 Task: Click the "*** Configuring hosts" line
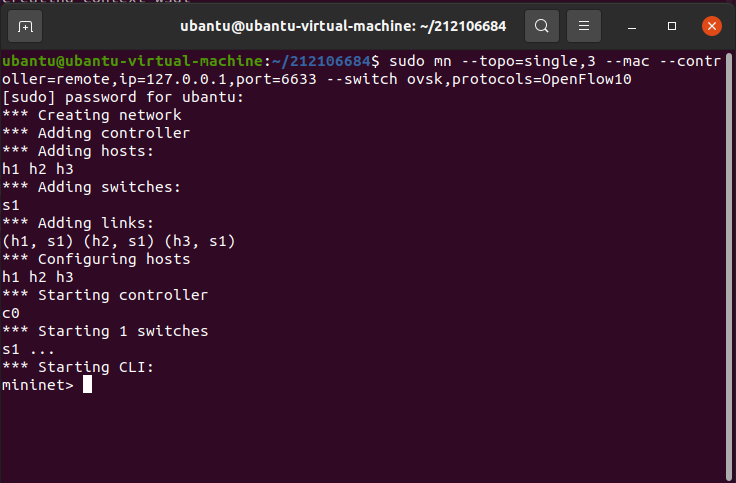click(x=96, y=259)
